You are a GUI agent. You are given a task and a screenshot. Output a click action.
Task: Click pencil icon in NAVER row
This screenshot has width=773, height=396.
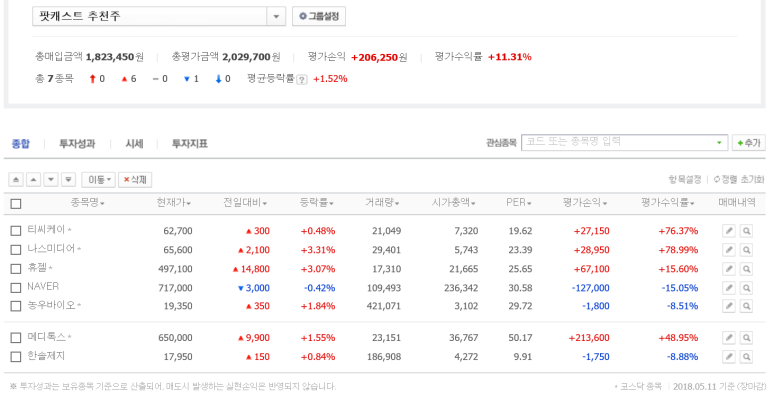pyautogui.click(x=729, y=288)
